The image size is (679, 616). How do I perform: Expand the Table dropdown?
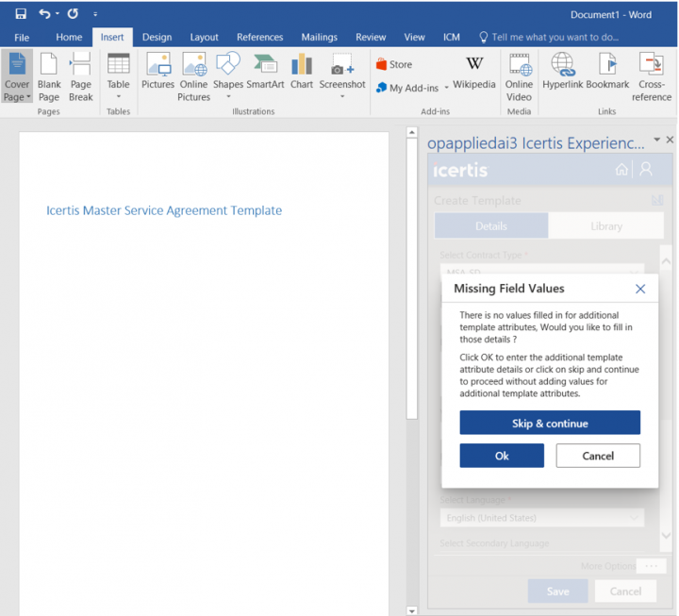coord(118,96)
